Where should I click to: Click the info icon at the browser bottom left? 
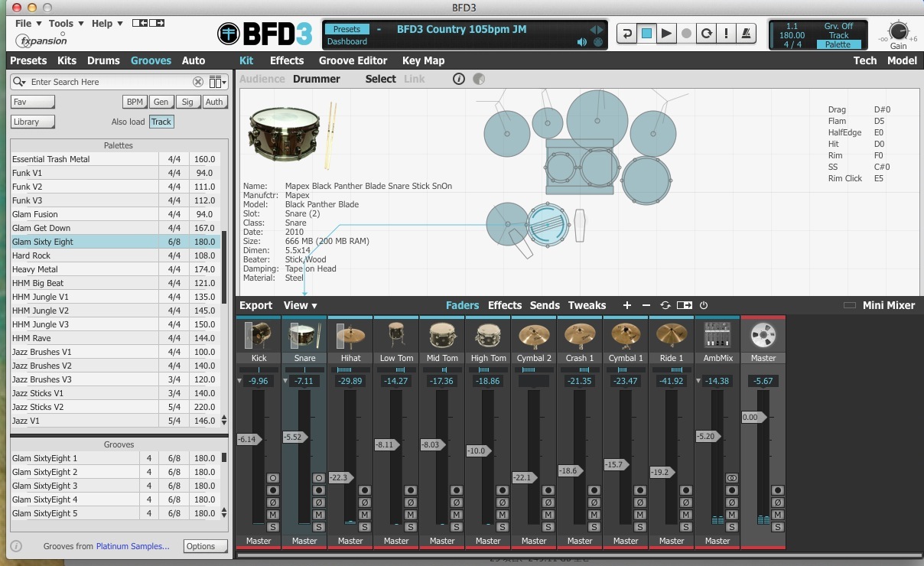tap(17, 546)
